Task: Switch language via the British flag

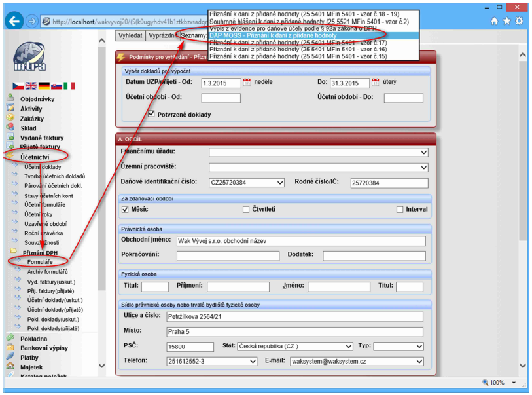Action: [x=31, y=86]
